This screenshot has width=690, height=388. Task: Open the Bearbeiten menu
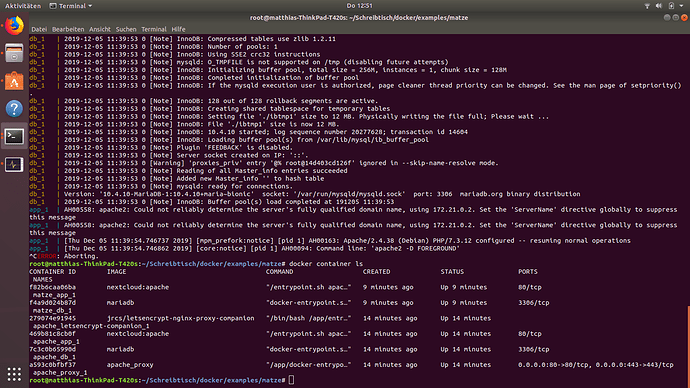(x=68, y=29)
